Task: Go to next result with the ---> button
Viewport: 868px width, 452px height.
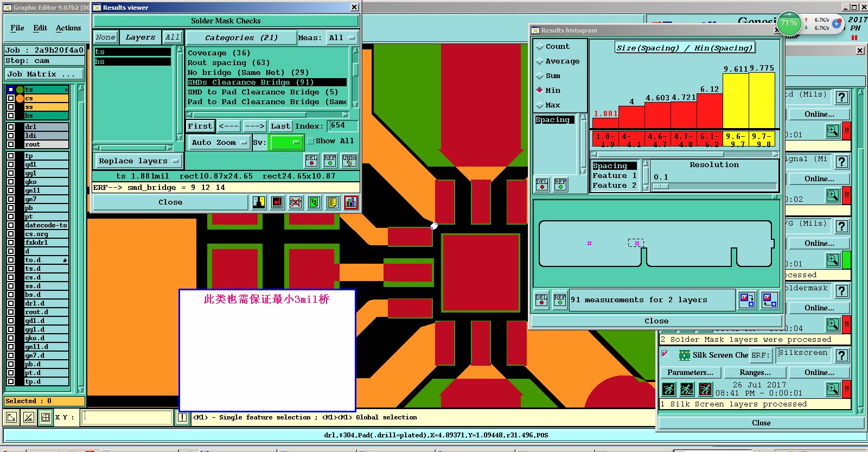Action: 254,126
